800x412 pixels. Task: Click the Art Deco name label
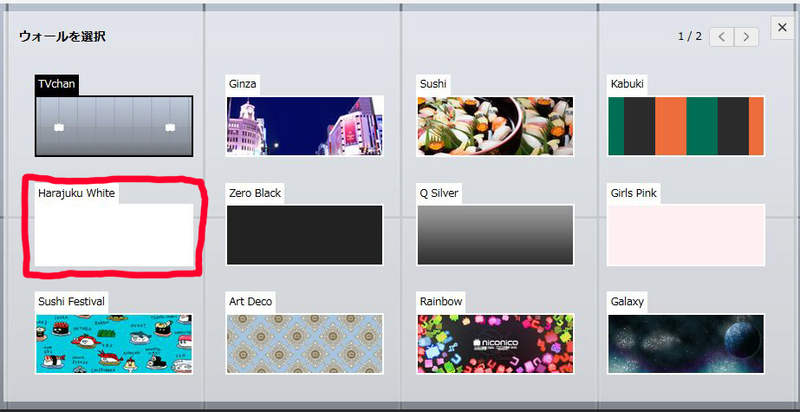click(251, 302)
